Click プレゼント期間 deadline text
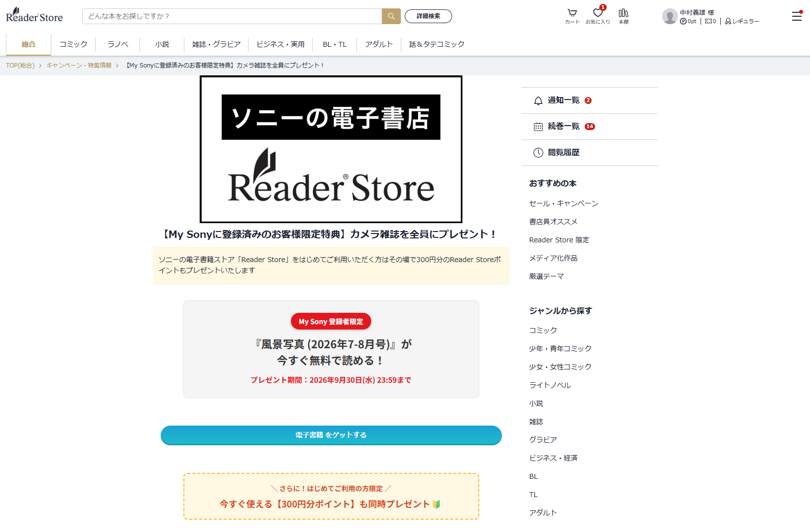810x532 pixels. click(x=331, y=380)
